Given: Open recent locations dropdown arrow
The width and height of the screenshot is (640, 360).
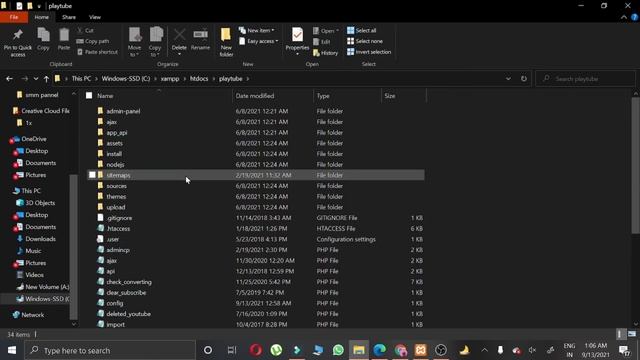Looking at the screenshot, I should 36,78.
